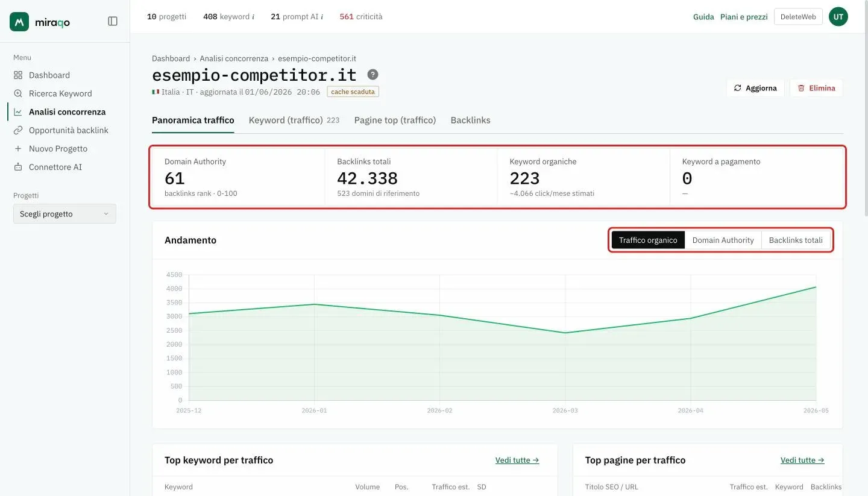The height and width of the screenshot is (496, 868).
Task: Click the trash icon in Elimina button
Action: click(x=801, y=88)
